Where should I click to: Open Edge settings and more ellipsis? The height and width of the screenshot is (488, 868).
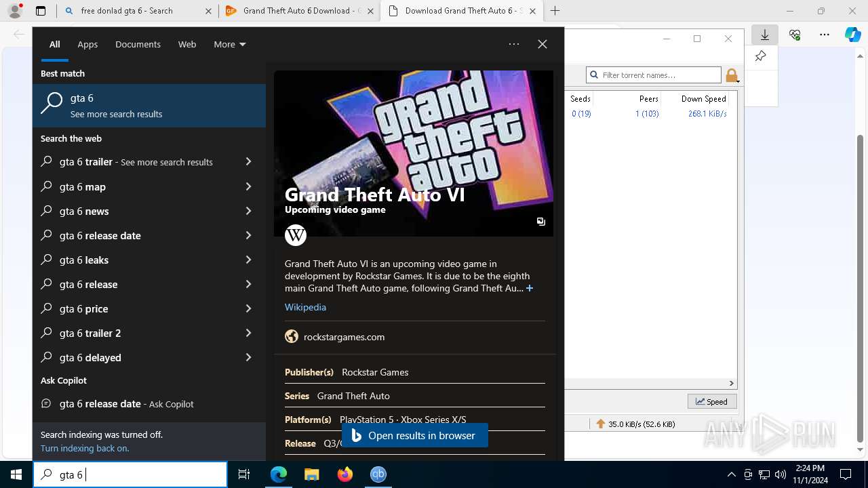pyautogui.click(x=825, y=35)
